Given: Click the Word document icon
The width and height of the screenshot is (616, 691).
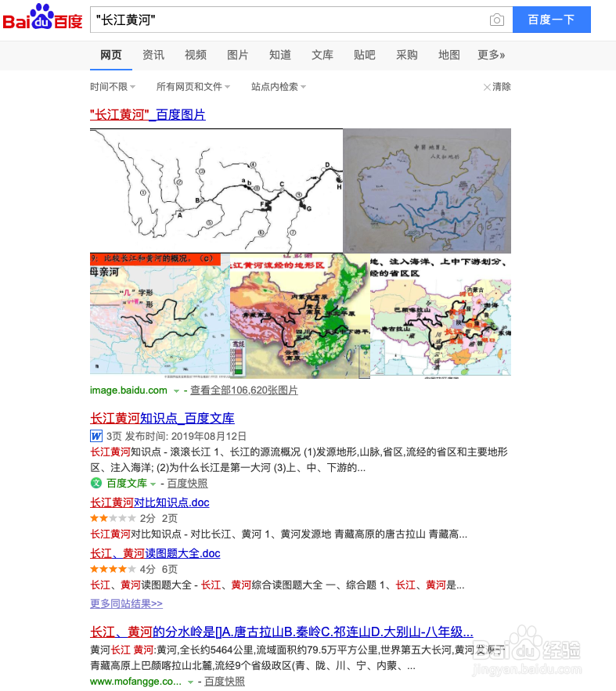Looking at the screenshot, I should tap(96, 437).
